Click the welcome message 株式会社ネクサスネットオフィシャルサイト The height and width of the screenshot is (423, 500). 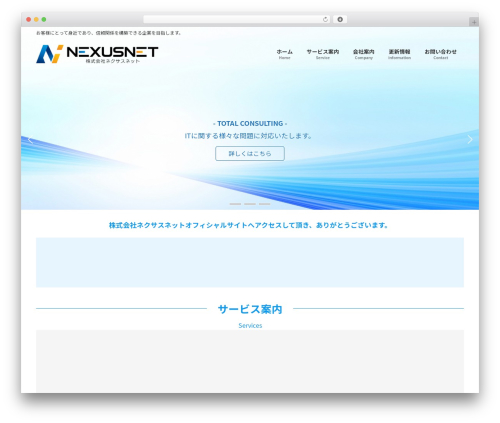[x=249, y=225]
